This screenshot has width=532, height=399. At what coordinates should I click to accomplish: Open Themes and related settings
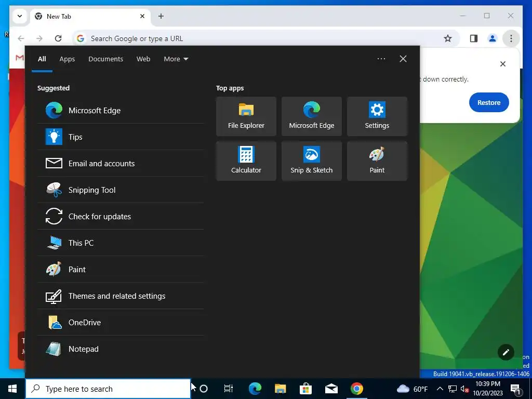[x=121, y=296]
